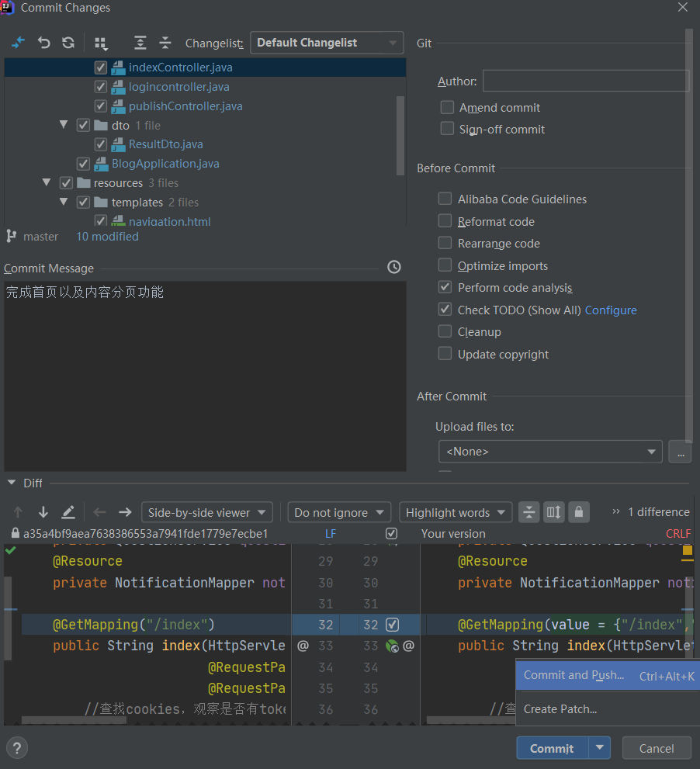Open Side-by-side viewer dropdown
This screenshot has height=769, width=700.
click(x=207, y=512)
